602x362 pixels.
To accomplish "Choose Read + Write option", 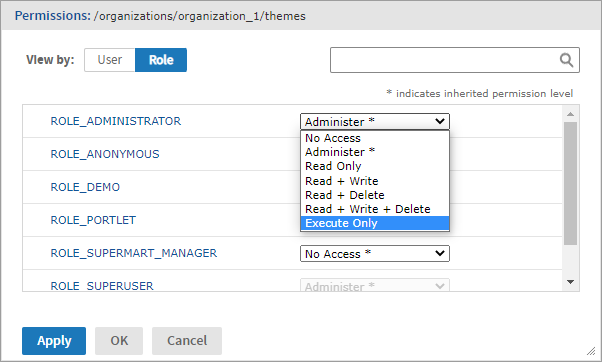I will pyautogui.click(x=375, y=181).
